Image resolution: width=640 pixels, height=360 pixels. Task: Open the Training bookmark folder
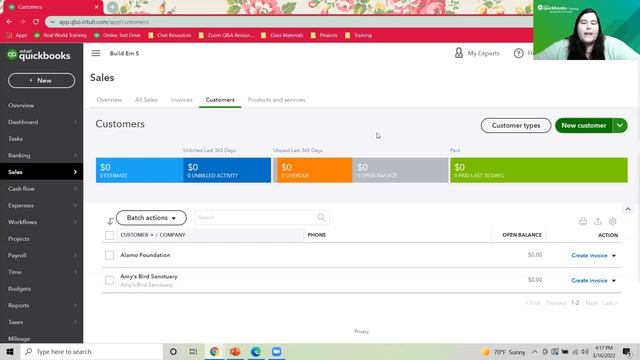(x=358, y=36)
